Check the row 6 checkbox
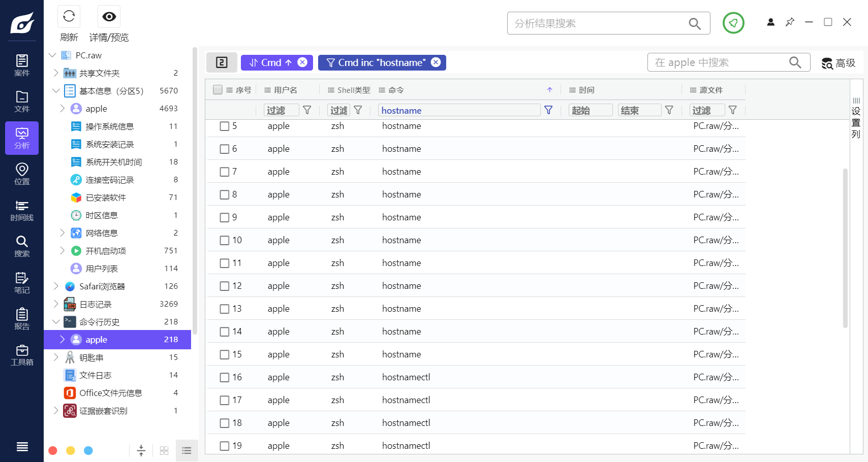Screen dimensions: 868x462 225,149
